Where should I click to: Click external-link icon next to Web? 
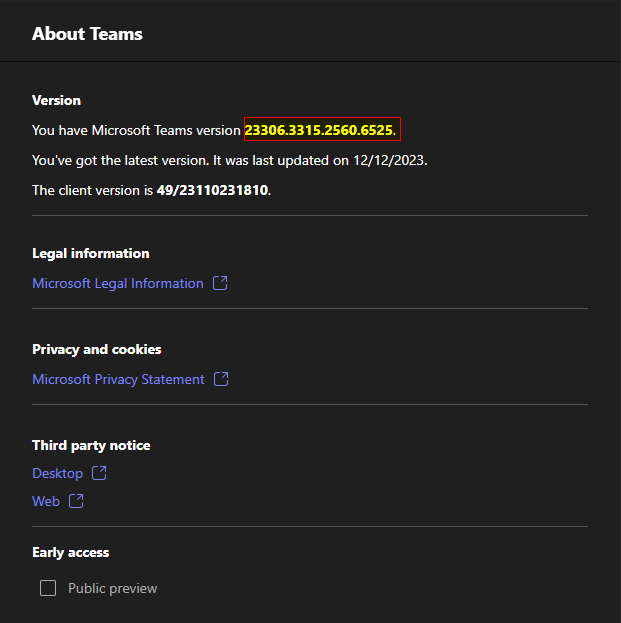(x=76, y=501)
